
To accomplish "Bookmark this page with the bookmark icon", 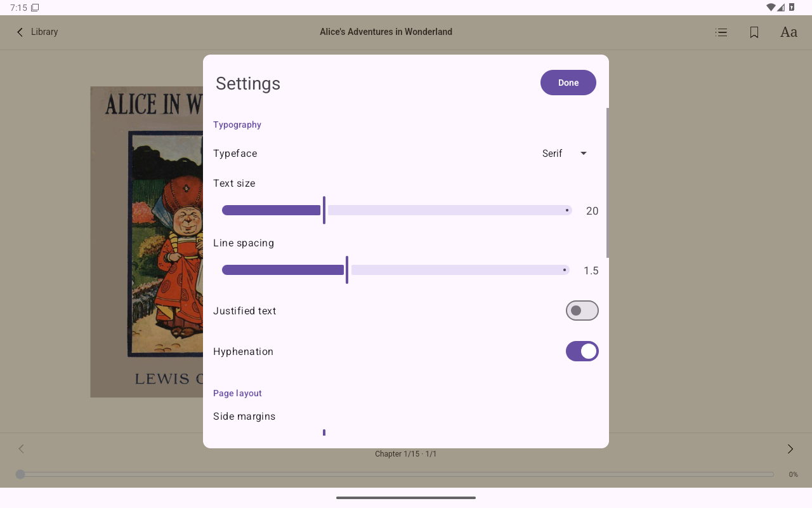I will point(754,32).
